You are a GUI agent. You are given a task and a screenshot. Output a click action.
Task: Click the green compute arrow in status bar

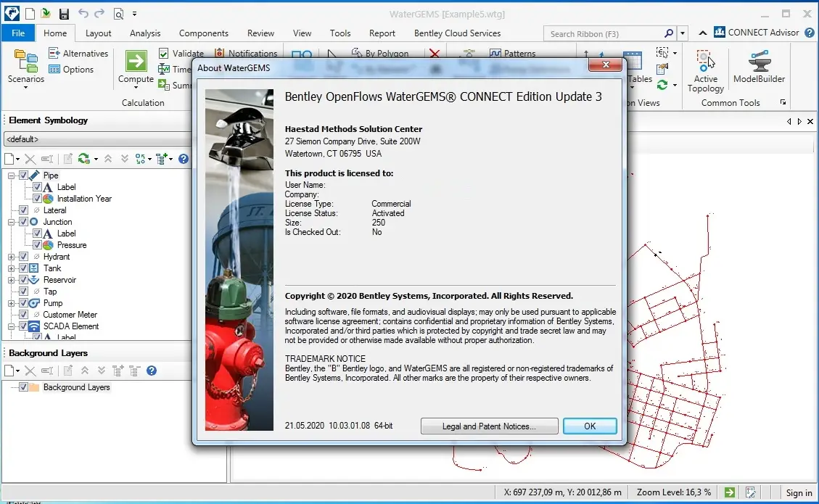(x=730, y=492)
